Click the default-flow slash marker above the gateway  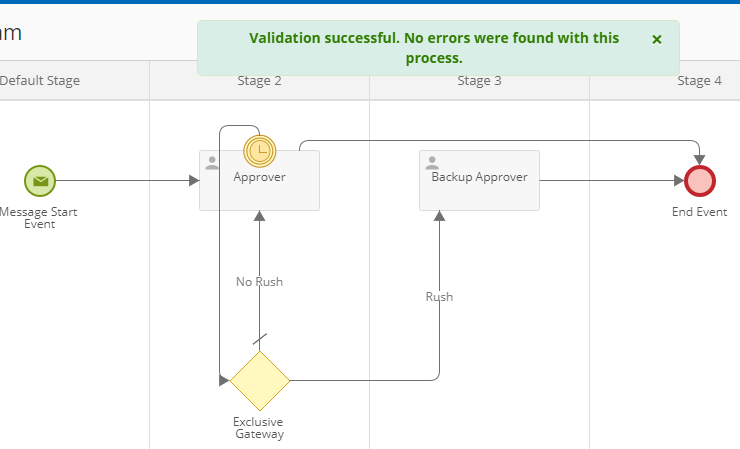pos(260,340)
